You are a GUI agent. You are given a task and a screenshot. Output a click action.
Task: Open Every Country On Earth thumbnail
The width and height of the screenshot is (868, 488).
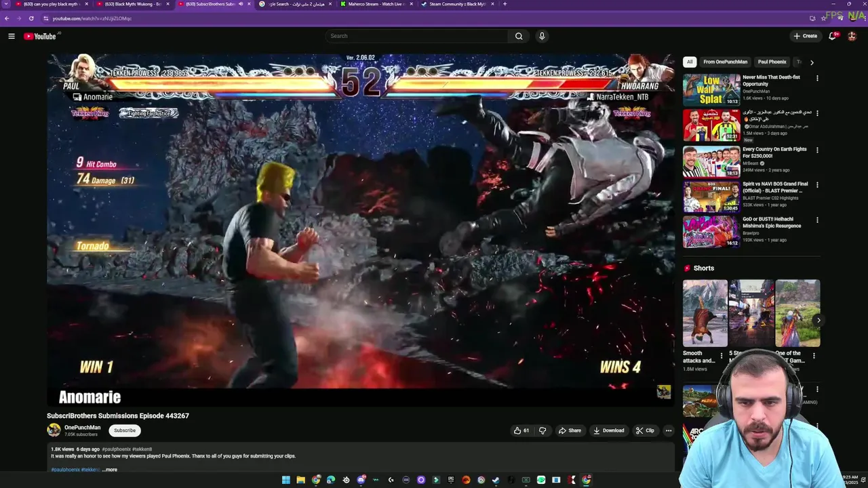click(x=711, y=161)
